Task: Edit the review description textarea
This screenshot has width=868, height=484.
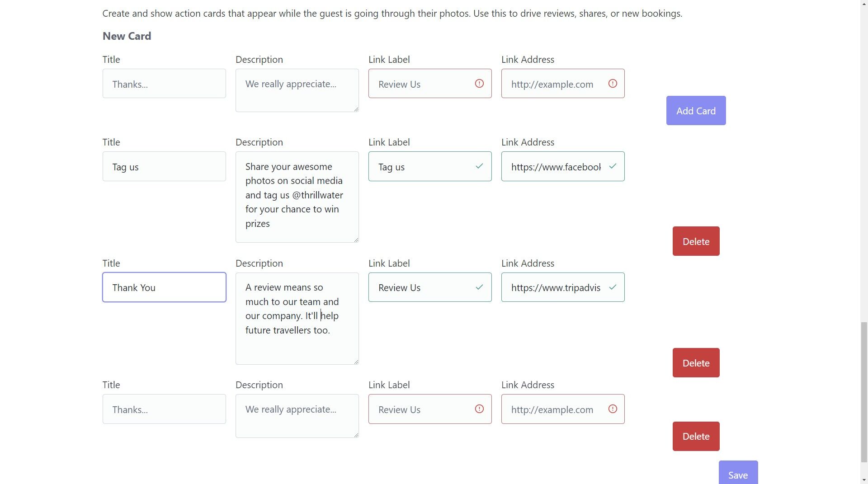Action: [297, 318]
